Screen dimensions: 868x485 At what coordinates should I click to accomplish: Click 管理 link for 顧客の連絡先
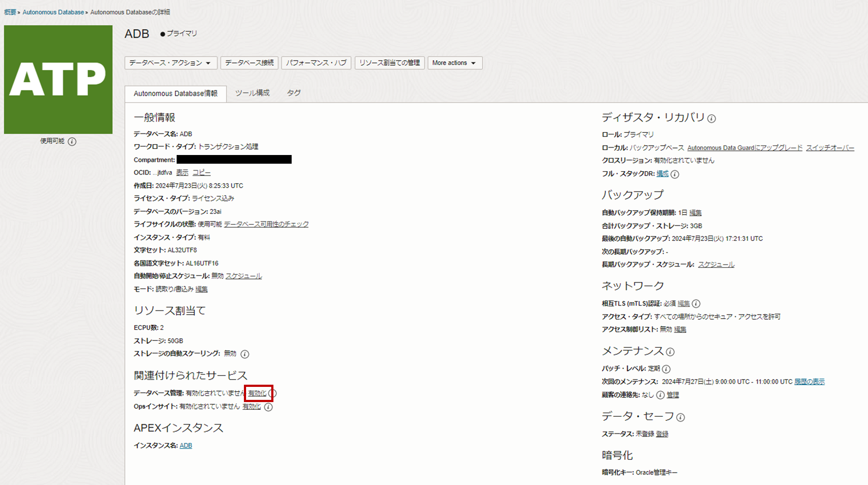coord(673,395)
